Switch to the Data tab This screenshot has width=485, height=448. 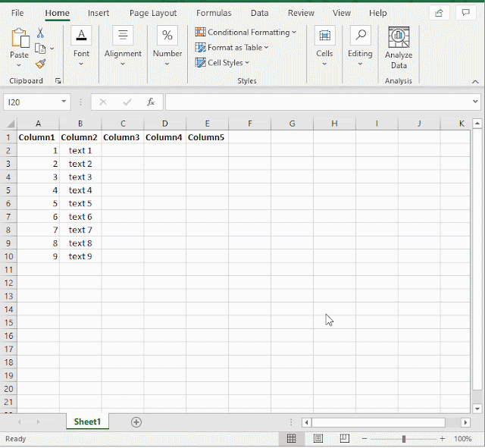259,13
